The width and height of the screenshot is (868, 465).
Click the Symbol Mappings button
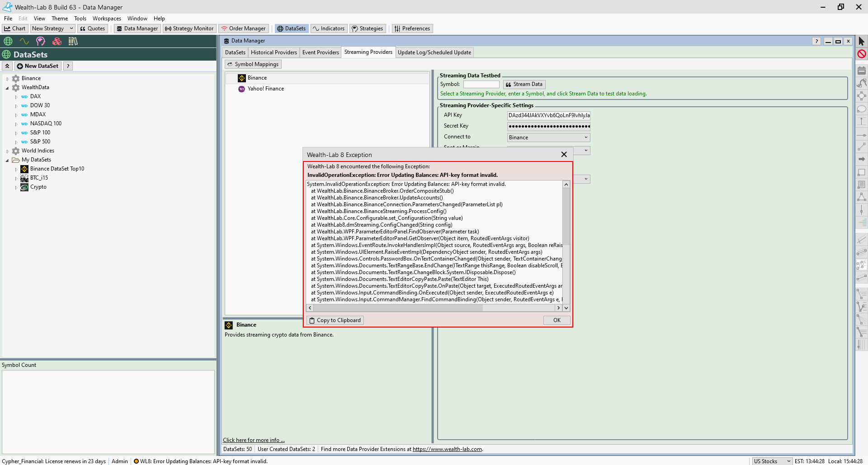pyautogui.click(x=253, y=64)
